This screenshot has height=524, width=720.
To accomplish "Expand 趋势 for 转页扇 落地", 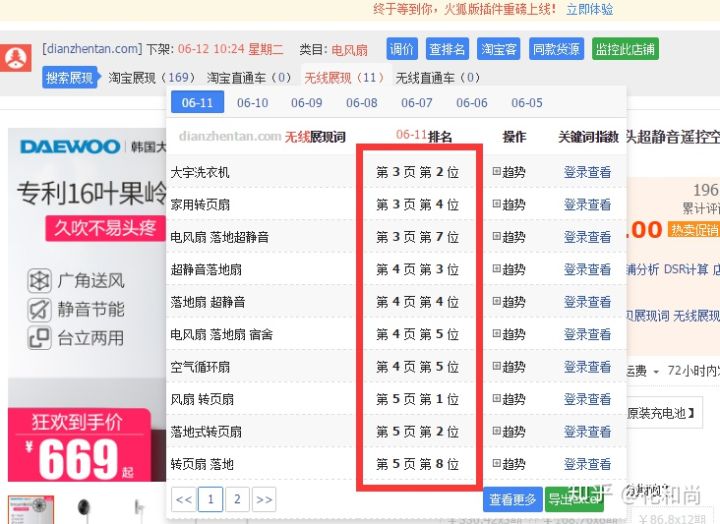I will tap(509, 464).
